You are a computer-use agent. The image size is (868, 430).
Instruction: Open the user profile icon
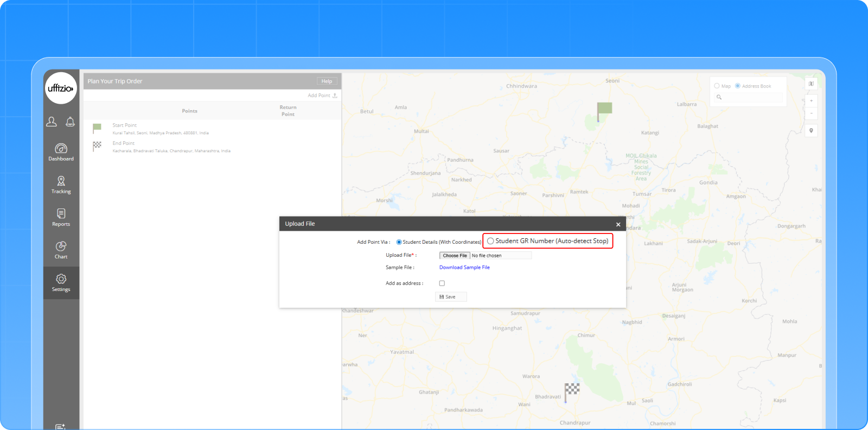click(52, 122)
